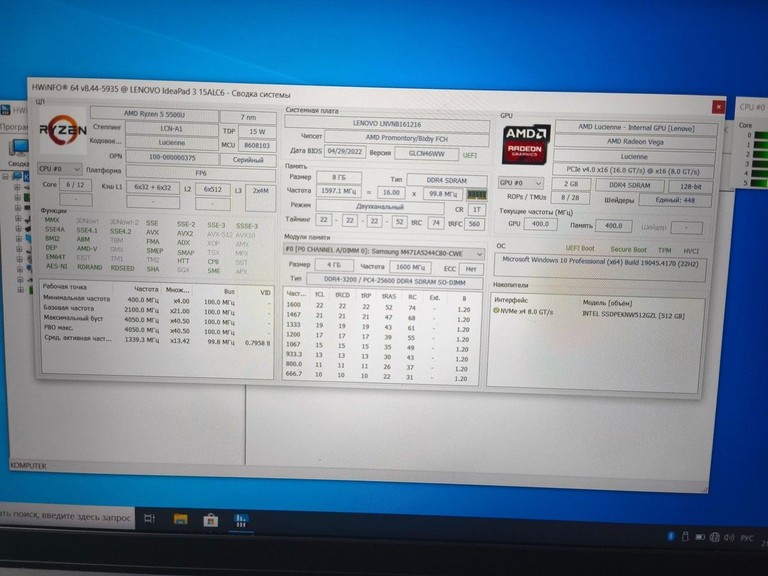
Task: Click the green NVMe status icon
Action: point(496,311)
